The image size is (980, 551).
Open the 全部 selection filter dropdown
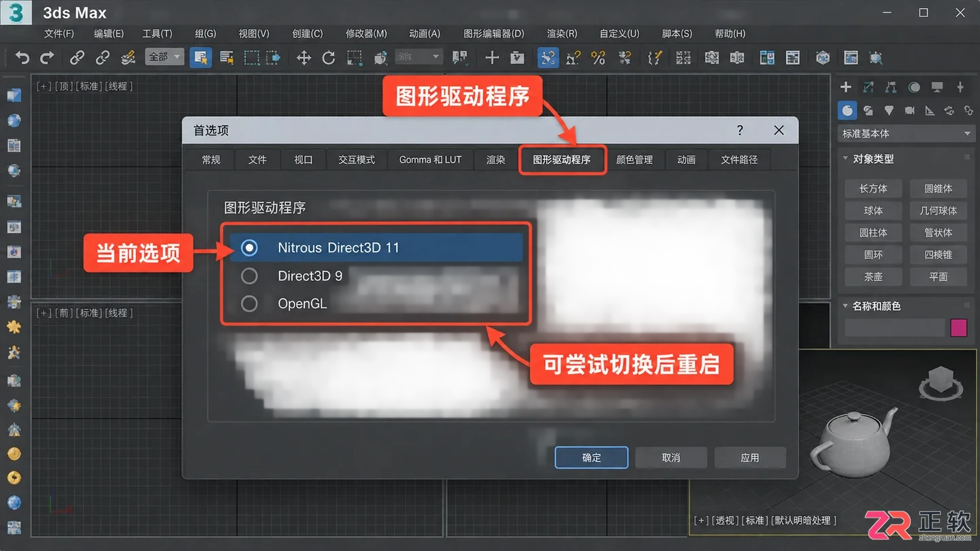(165, 57)
